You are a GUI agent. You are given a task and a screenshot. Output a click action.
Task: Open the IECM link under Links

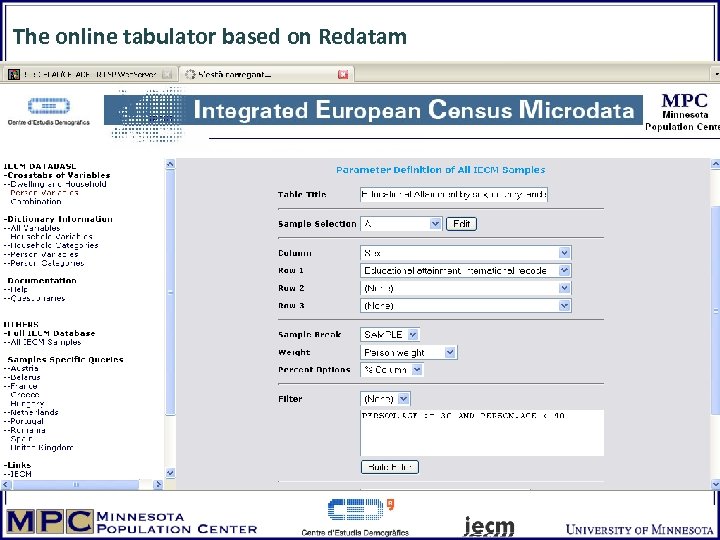(18, 474)
